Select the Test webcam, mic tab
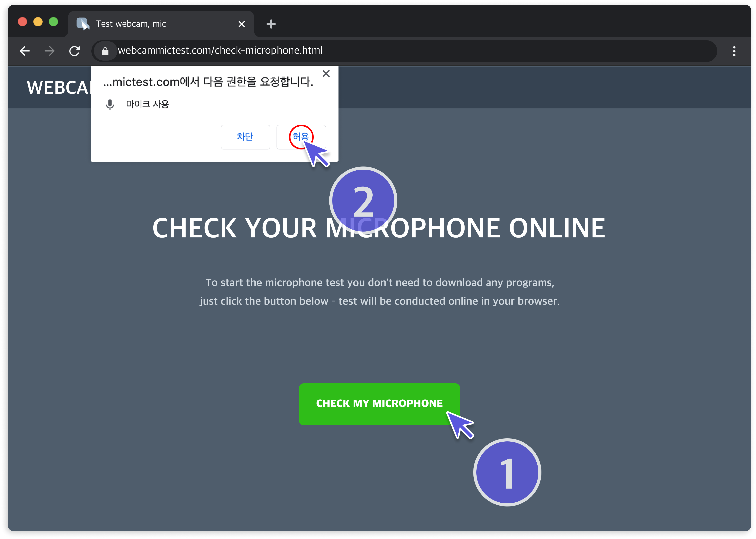 [x=161, y=24]
